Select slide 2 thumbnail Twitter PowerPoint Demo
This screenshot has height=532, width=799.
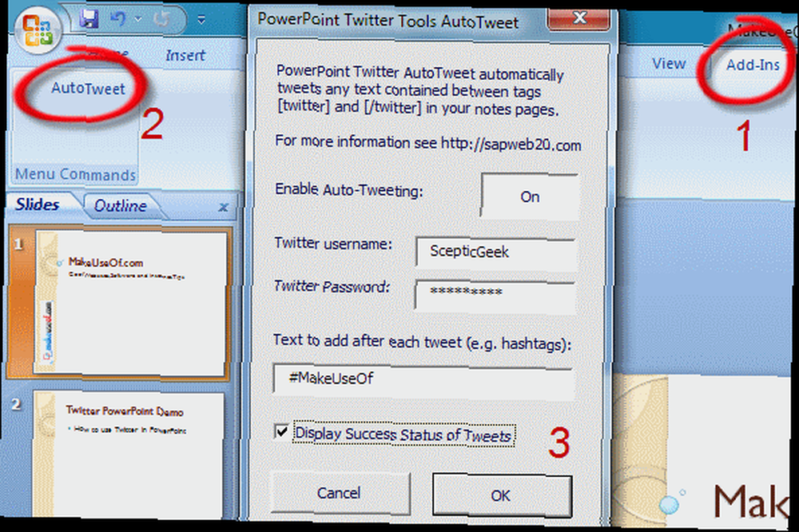click(x=129, y=454)
